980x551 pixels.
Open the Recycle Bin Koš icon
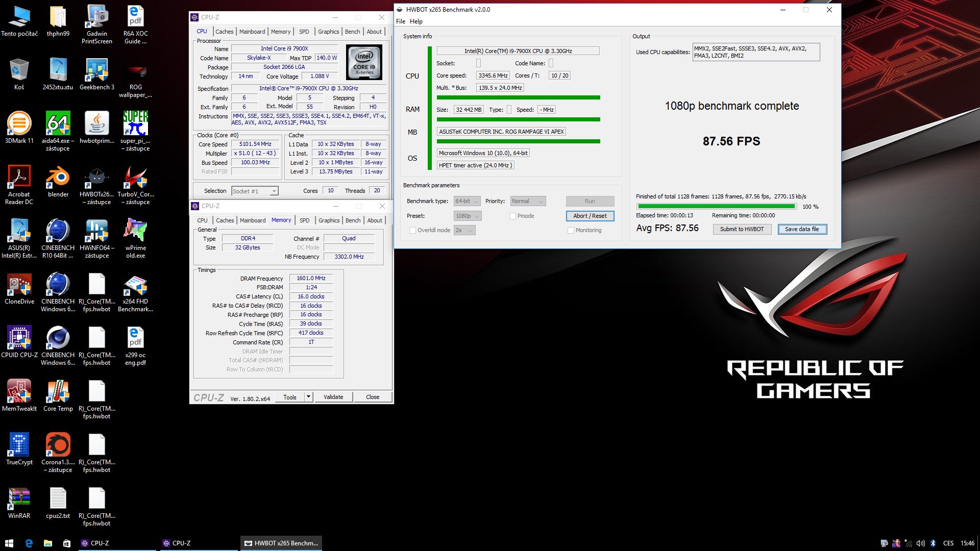click(19, 74)
